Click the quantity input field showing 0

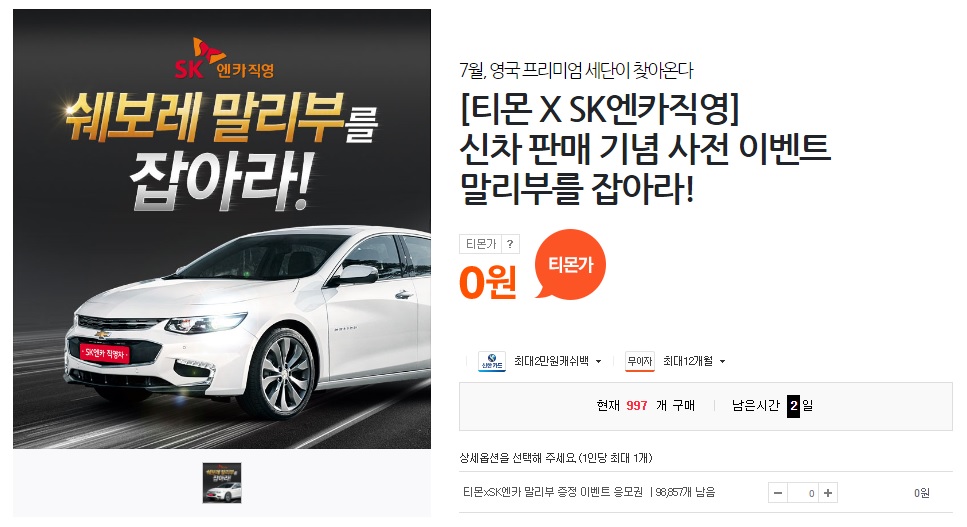(x=803, y=493)
